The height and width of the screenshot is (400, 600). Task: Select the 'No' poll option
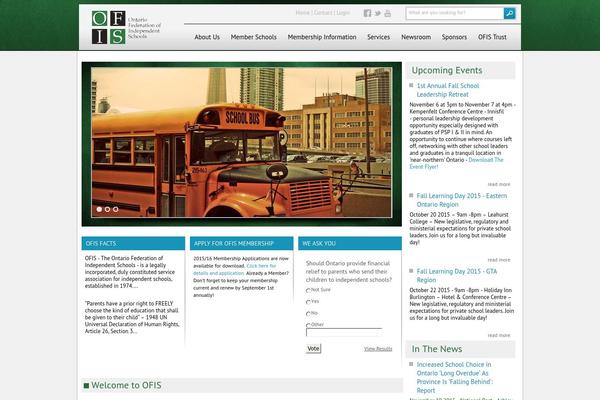coord(308,314)
